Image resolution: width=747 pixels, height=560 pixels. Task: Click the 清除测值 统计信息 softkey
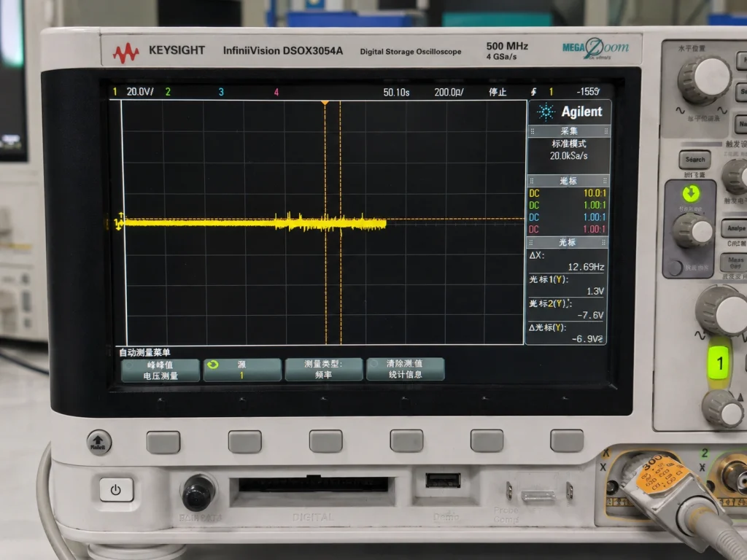pos(406,369)
